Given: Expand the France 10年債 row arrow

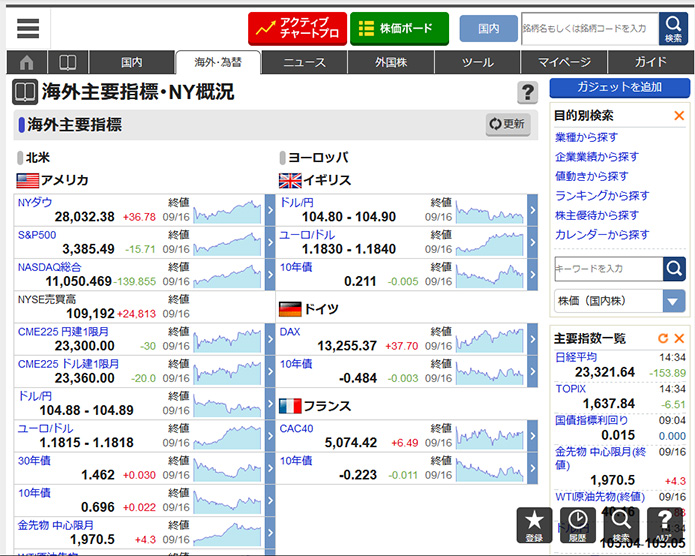Looking at the screenshot, I should click(533, 469).
